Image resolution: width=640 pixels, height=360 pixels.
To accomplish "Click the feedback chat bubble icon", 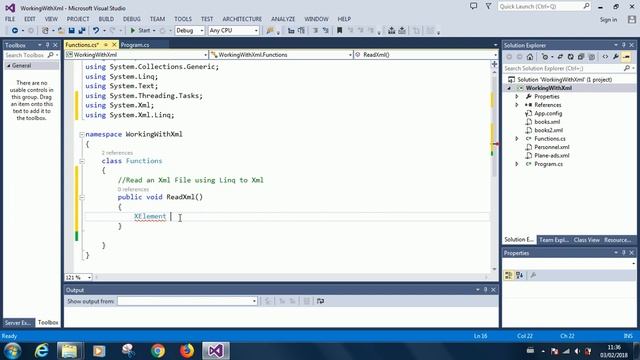I will pyautogui.click(x=473, y=6).
